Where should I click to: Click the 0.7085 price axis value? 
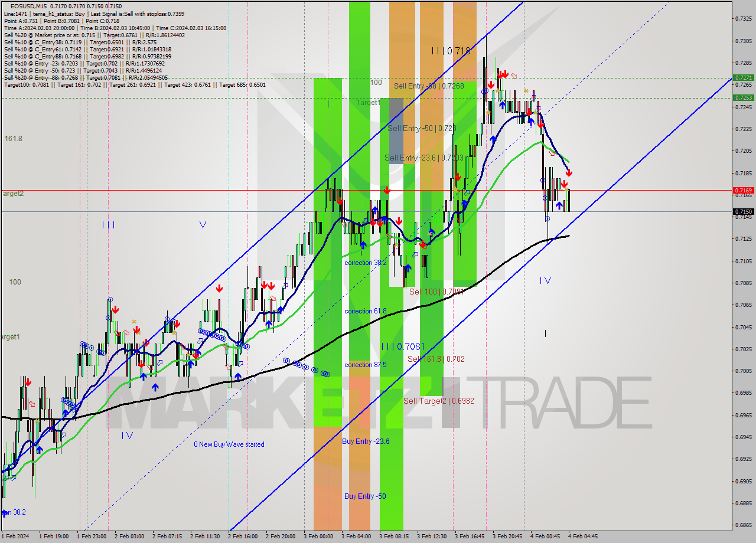click(744, 283)
